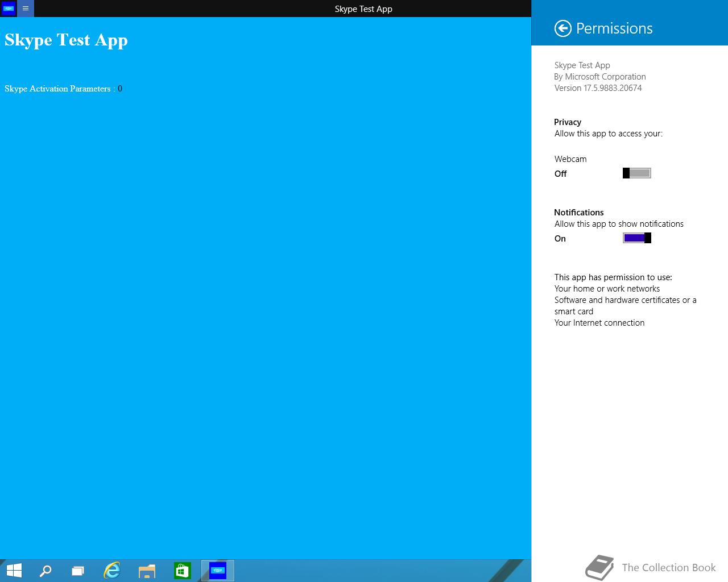728x582 pixels.
Task: Click the 'Your home or work networks' line
Action: tap(607, 289)
